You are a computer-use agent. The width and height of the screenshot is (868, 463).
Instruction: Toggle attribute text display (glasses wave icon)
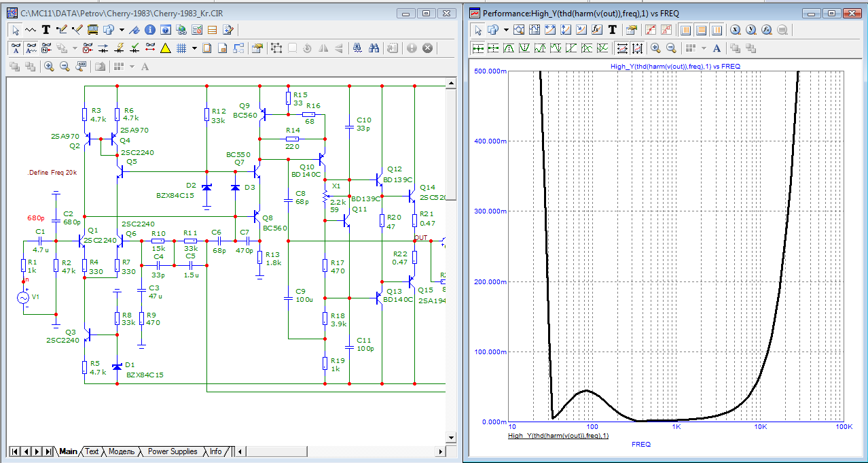click(31, 48)
